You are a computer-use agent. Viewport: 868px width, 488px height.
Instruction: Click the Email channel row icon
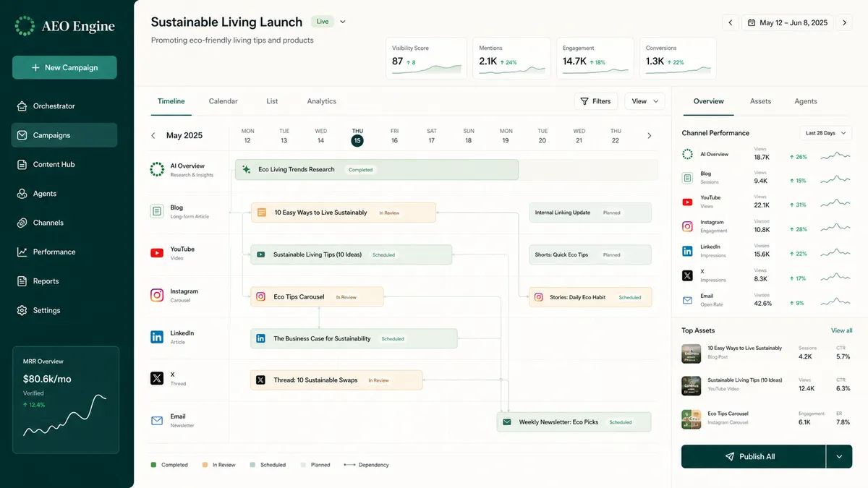pyautogui.click(x=157, y=420)
